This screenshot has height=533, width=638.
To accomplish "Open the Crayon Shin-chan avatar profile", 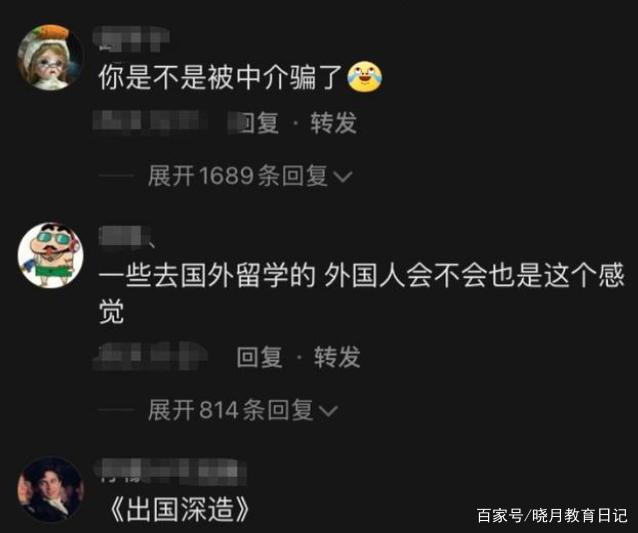I will pyautogui.click(x=51, y=255).
